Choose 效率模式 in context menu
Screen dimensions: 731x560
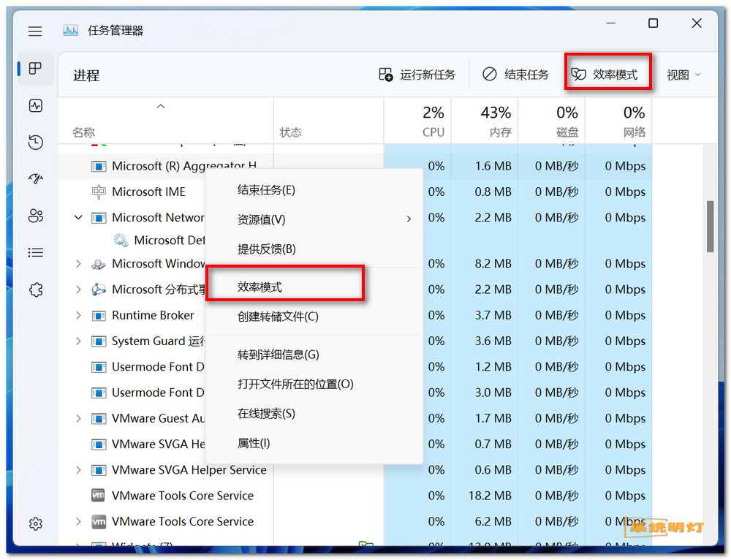tap(314, 287)
